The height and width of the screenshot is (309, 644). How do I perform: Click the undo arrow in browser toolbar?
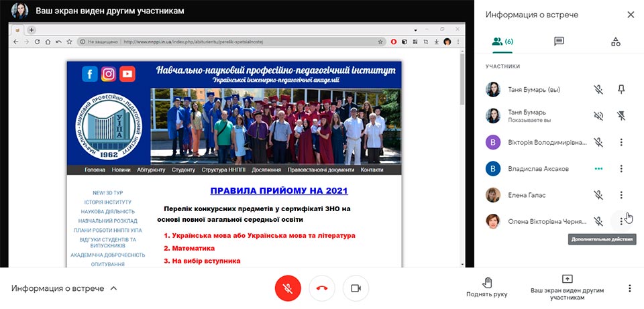pos(58,42)
